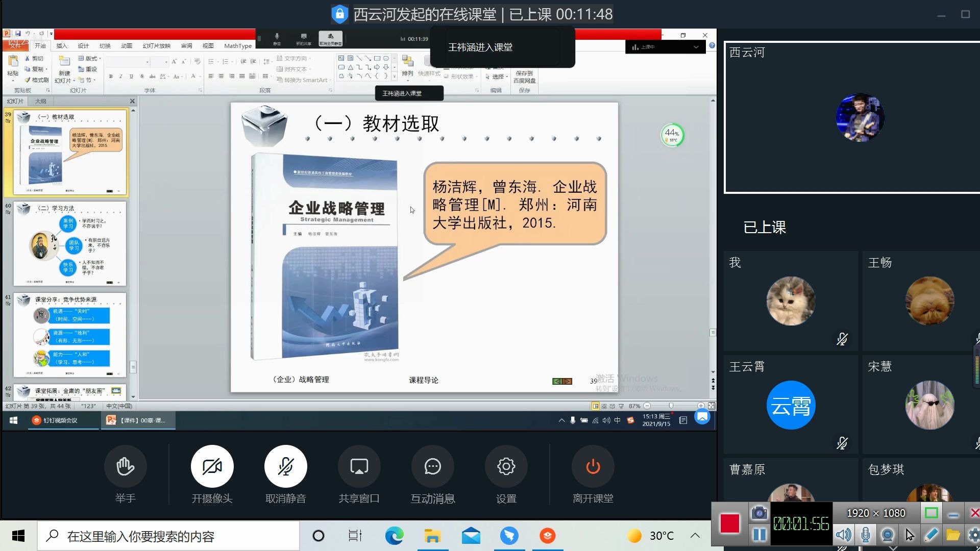The image size is (980, 551).
Task: Switch to the 大纲 outline tab
Action: [x=41, y=101]
